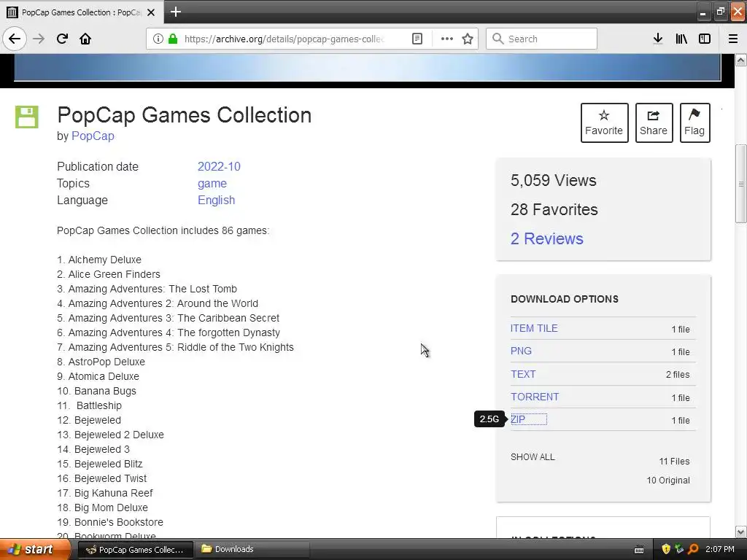The width and height of the screenshot is (747, 560).
Task: Click the DOWNLOAD OPTIONS heading
Action: (565, 299)
